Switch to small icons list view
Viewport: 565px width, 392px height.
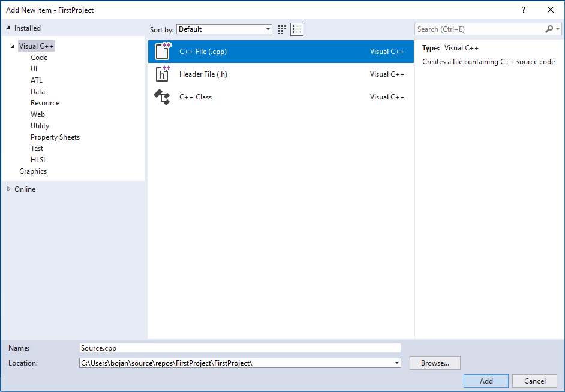(x=297, y=29)
